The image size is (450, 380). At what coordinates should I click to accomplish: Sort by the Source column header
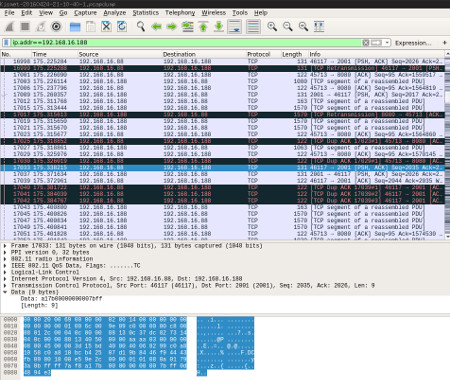click(x=119, y=54)
